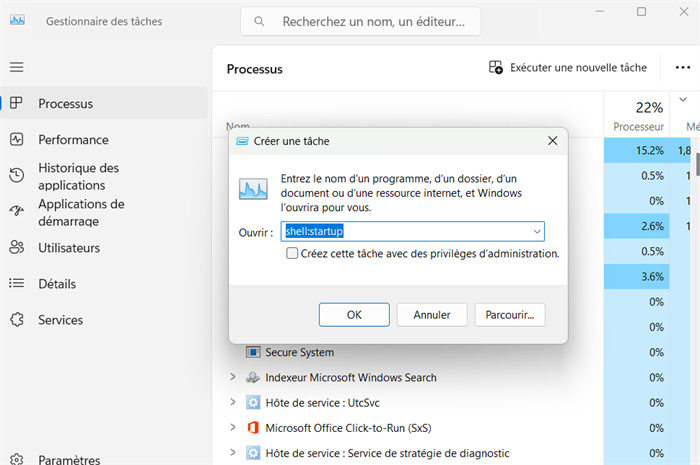
Task: Open the Performance page icon
Action: tap(16, 140)
